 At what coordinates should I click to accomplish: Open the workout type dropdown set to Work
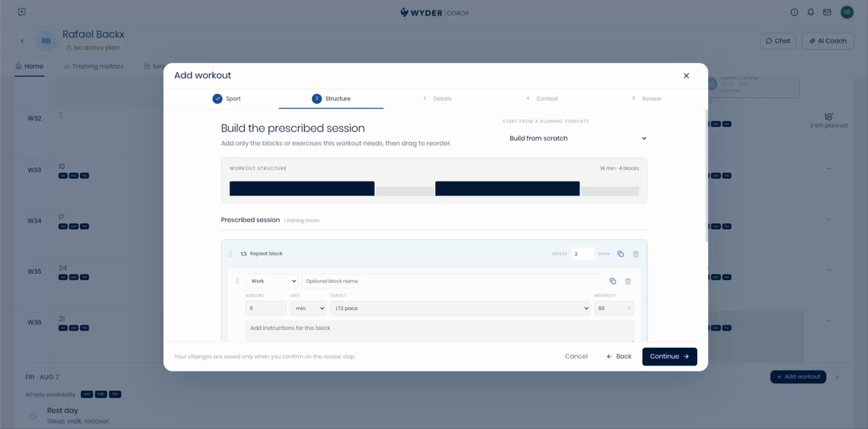click(x=272, y=281)
